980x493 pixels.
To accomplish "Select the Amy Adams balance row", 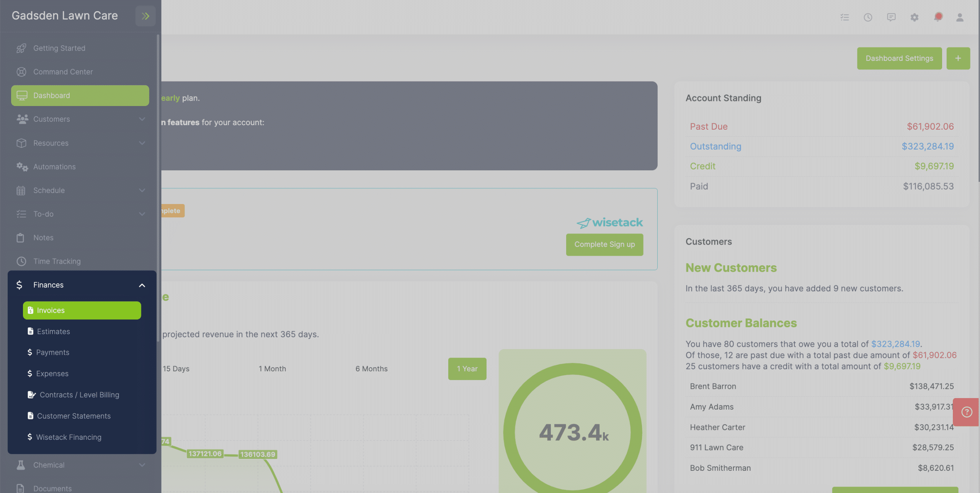I will pos(822,406).
